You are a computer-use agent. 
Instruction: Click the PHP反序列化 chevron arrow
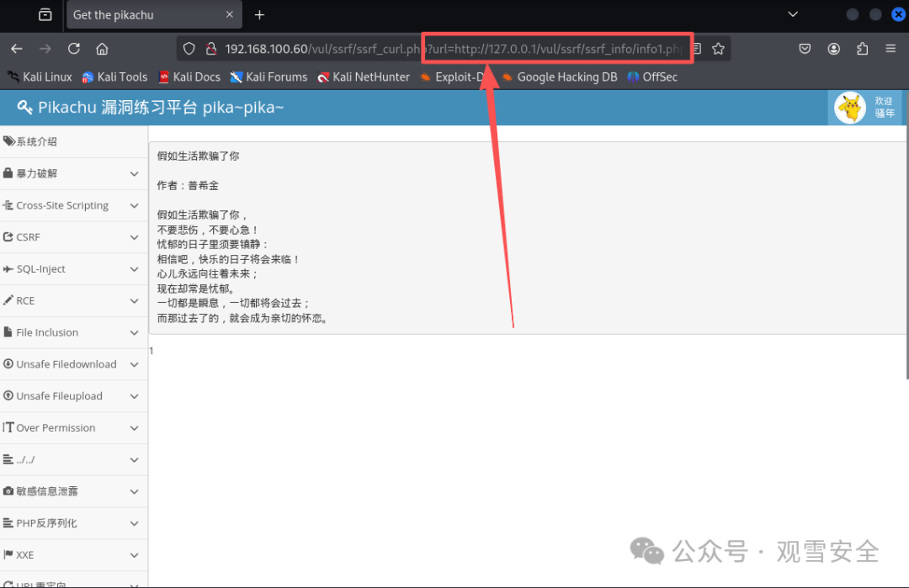(135, 524)
